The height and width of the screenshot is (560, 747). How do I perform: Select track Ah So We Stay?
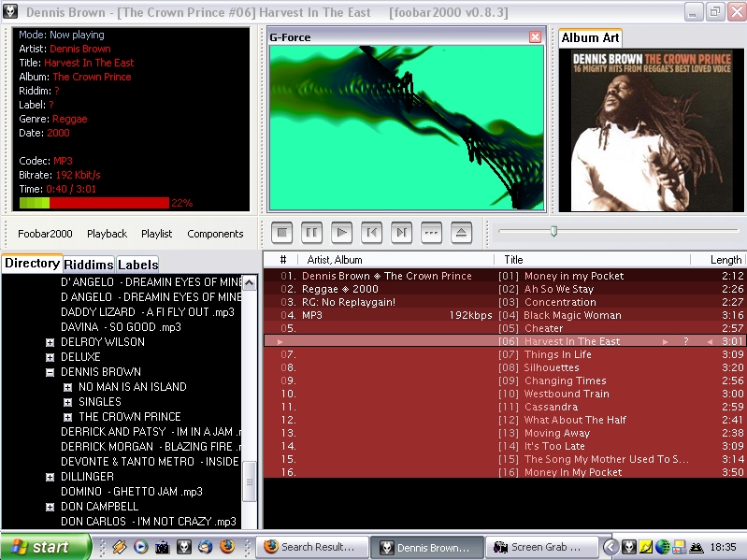(x=504, y=289)
